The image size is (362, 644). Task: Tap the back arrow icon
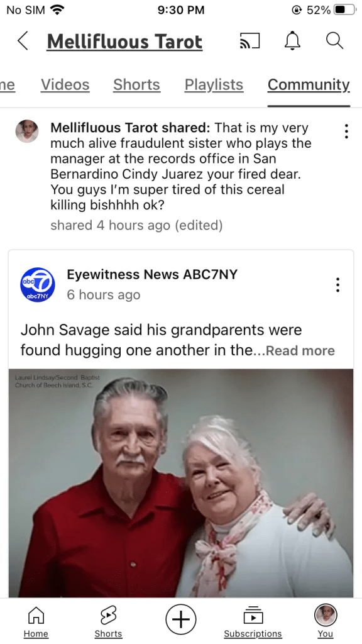click(23, 41)
